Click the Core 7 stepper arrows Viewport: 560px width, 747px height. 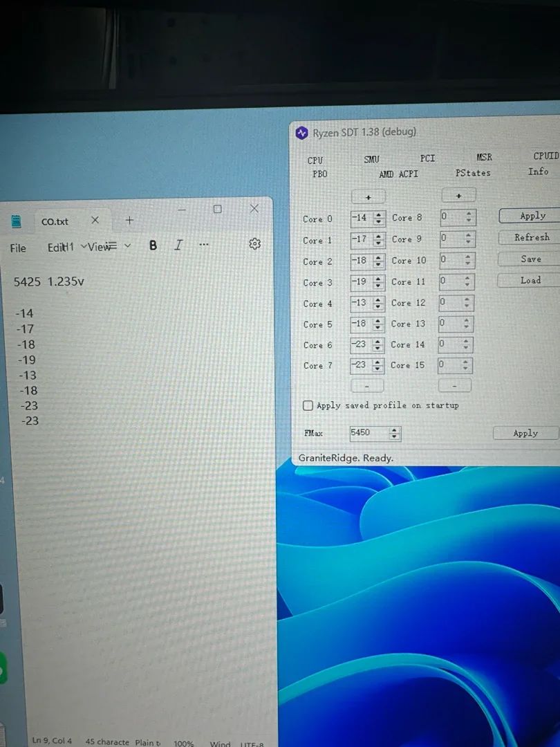[377, 365]
